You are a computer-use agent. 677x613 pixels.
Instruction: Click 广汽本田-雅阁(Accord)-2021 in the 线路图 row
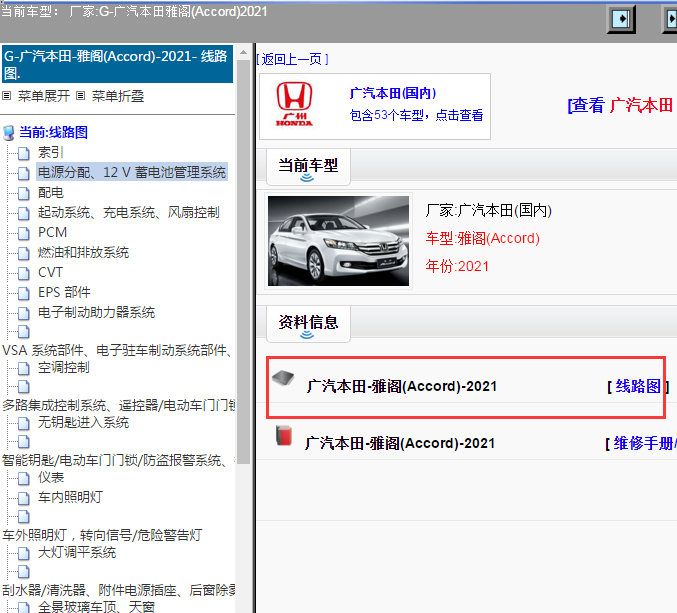click(x=402, y=386)
